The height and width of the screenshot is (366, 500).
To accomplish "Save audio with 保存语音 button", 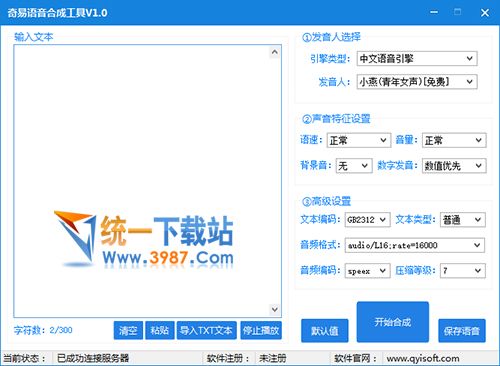I will [x=462, y=331].
